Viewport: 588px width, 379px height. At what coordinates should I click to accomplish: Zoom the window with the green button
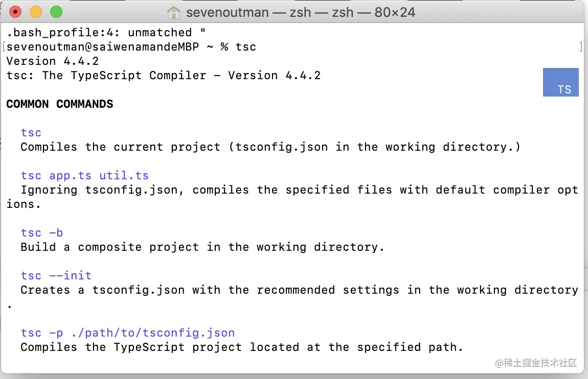(56, 12)
